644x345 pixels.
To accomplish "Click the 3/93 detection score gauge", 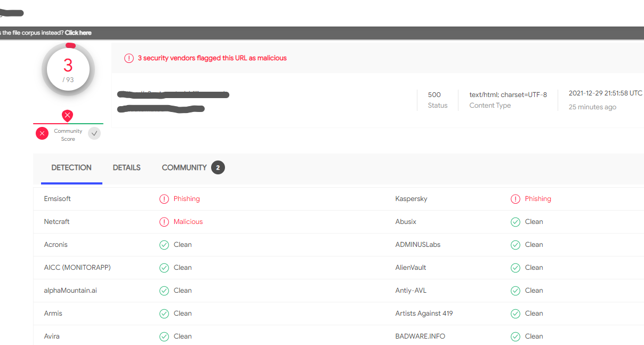I will tap(68, 69).
